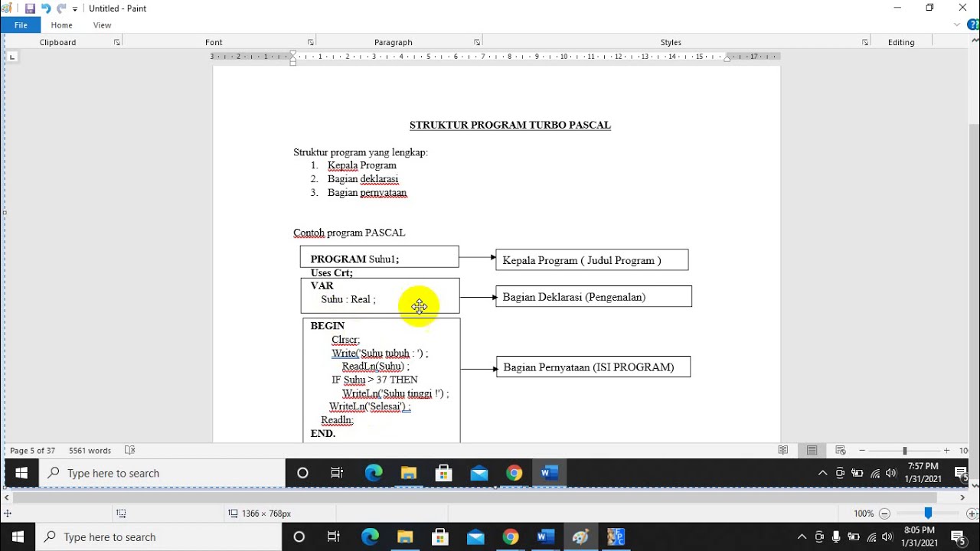980x551 pixels.
Task: Open Chrome from the 8:05 PM taskbar
Action: tap(511, 536)
